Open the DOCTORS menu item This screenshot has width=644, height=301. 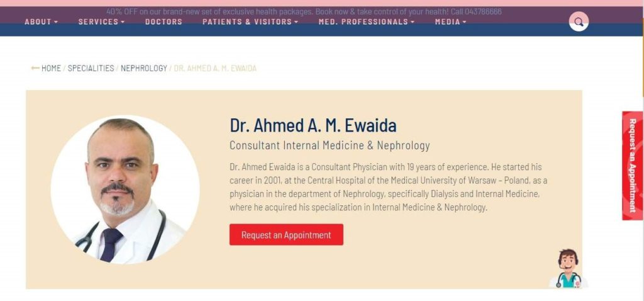click(164, 22)
